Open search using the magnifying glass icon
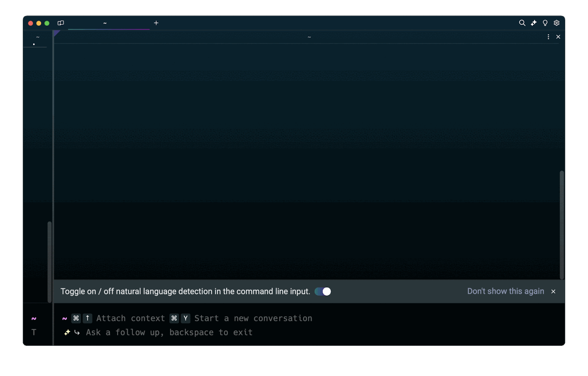Image resolution: width=588 pixels, height=376 pixels. [x=522, y=23]
